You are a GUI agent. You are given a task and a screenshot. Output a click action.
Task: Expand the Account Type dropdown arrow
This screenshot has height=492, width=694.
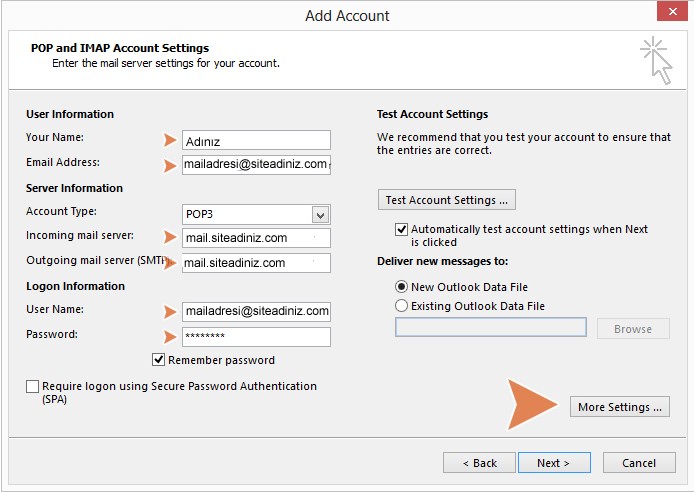coord(320,214)
